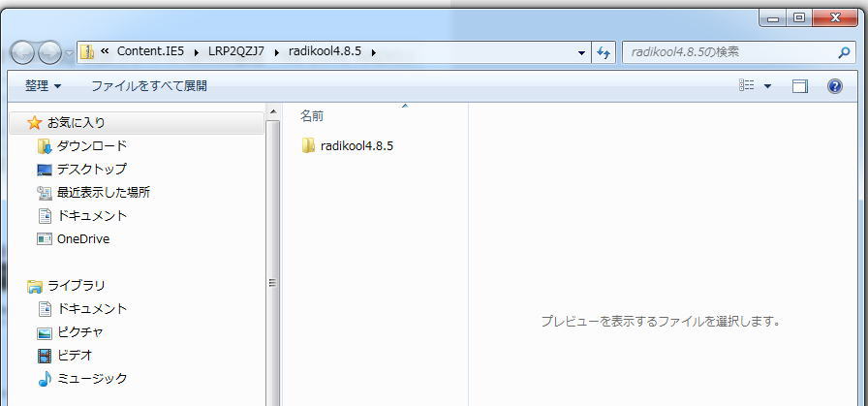868x406 pixels.
Task: Open 最近表示した場所 in favorites
Action: pyautogui.click(x=104, y=192)
